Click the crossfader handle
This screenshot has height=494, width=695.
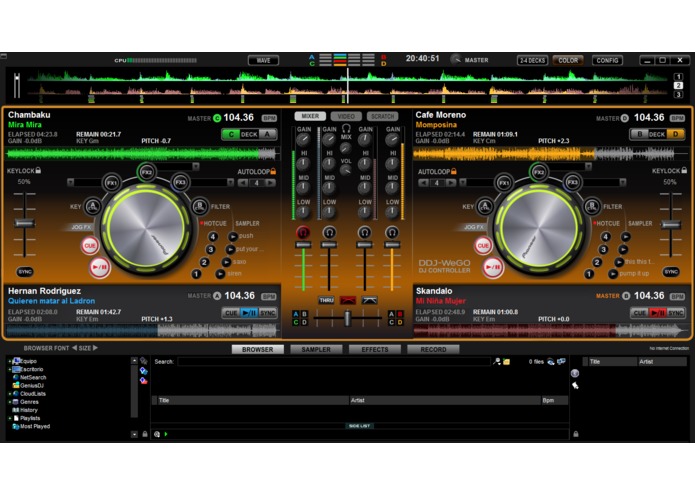pos(348,317)
